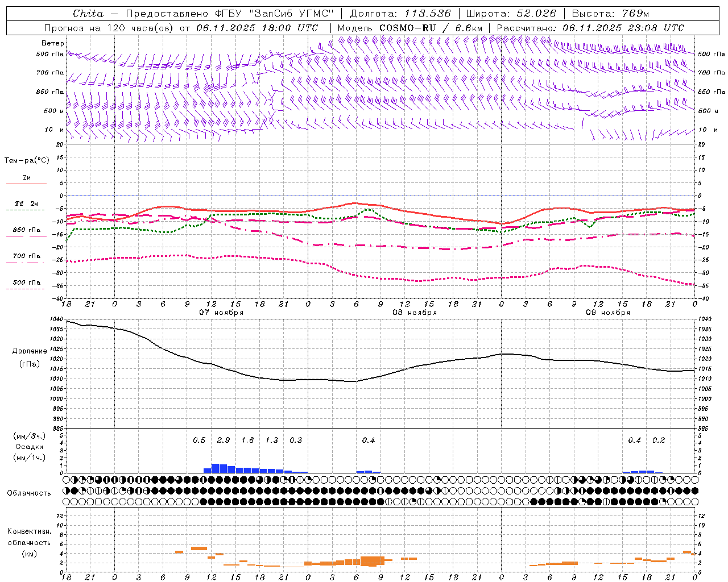Click the "Chita" station title
The width and height of the screenshot is (728, 582).
(88, 14)
